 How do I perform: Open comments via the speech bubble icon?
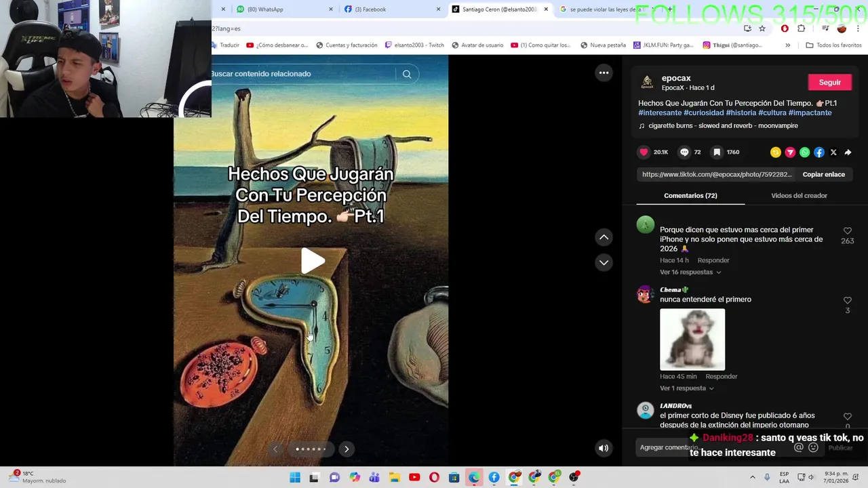coord(684,152)
